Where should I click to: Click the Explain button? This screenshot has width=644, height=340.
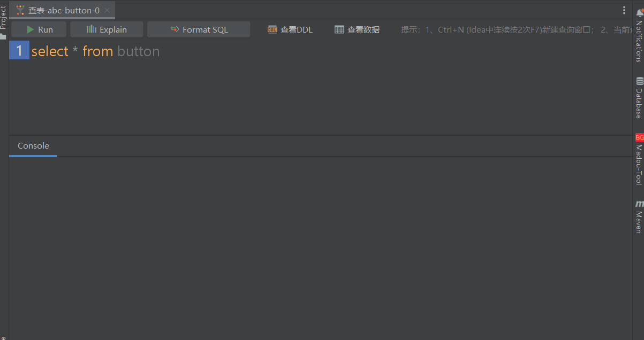pyautogui.click(x=107, y=29)
